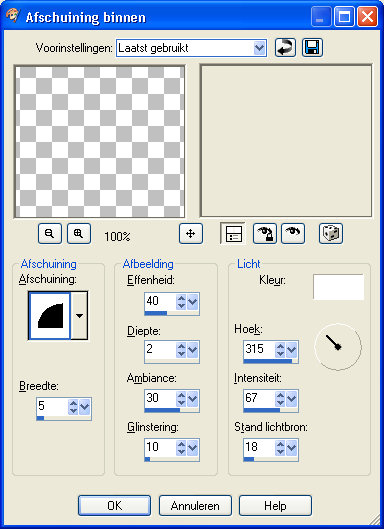Click the zoom in magnifier icon

point(79,233)
